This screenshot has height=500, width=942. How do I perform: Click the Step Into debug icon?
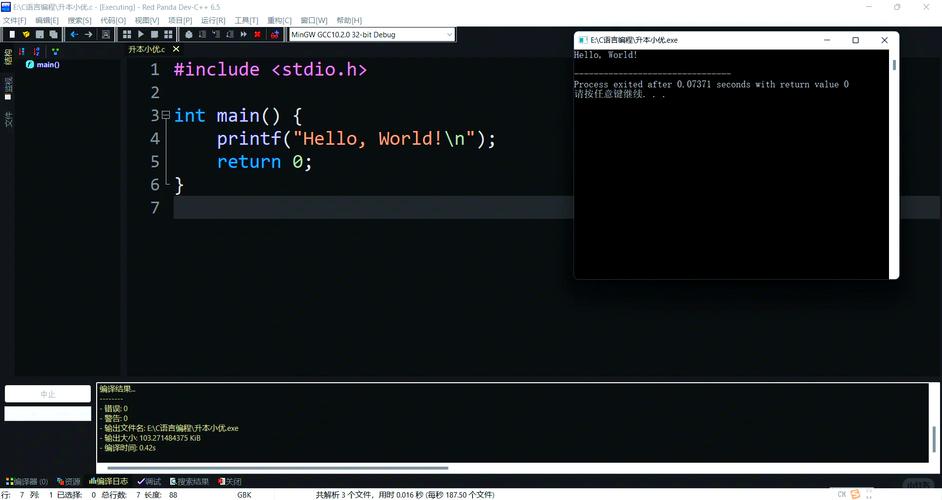[x=216, y=35]
